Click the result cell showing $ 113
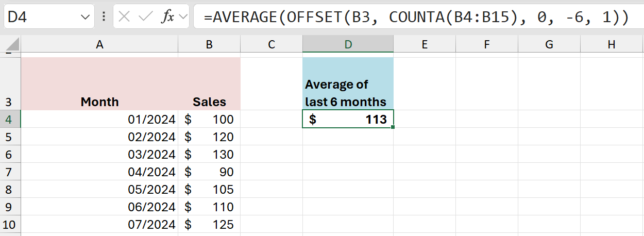This screenshot has height=236, width=644. click(x=348, y=119)
